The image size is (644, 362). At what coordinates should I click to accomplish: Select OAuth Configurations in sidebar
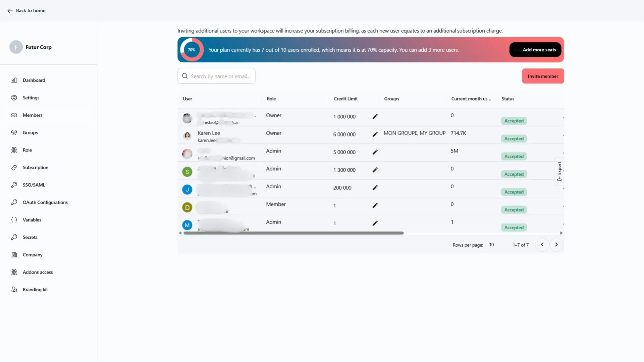point(14,202)
